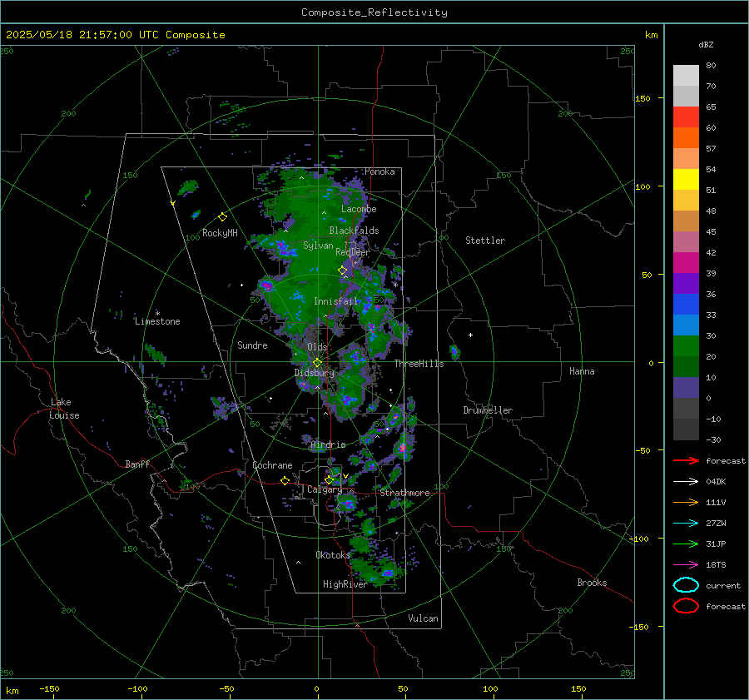Click the '80' value atop the dBZ scale
The width and height of the screenshot is (749, 700).
click(x=711, y=66)
